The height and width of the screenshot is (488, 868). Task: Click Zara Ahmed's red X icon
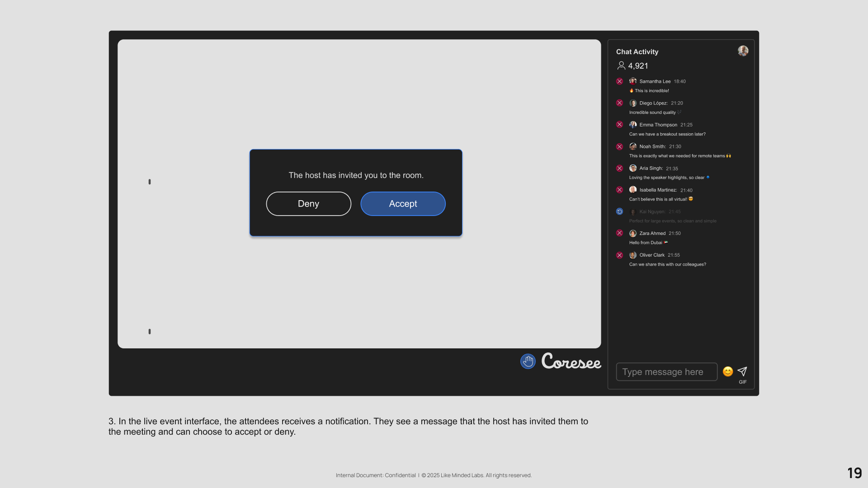(619, 233)
